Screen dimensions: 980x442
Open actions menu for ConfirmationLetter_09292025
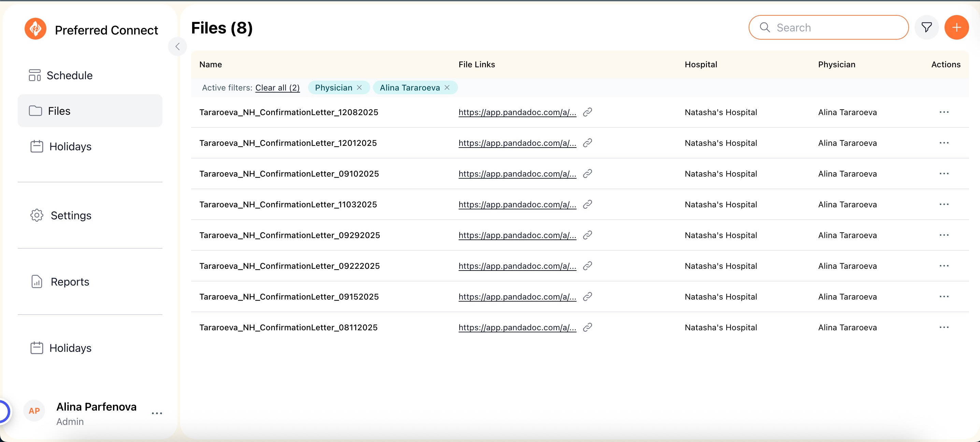(944, 235)
